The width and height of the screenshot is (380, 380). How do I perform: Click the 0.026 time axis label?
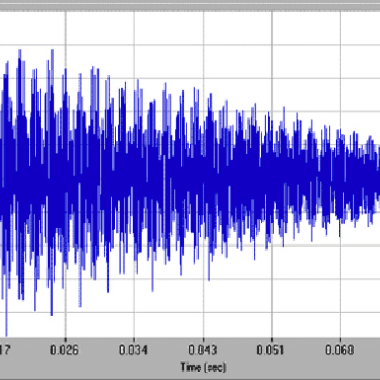pyautogui.click(x=65, y=350)
